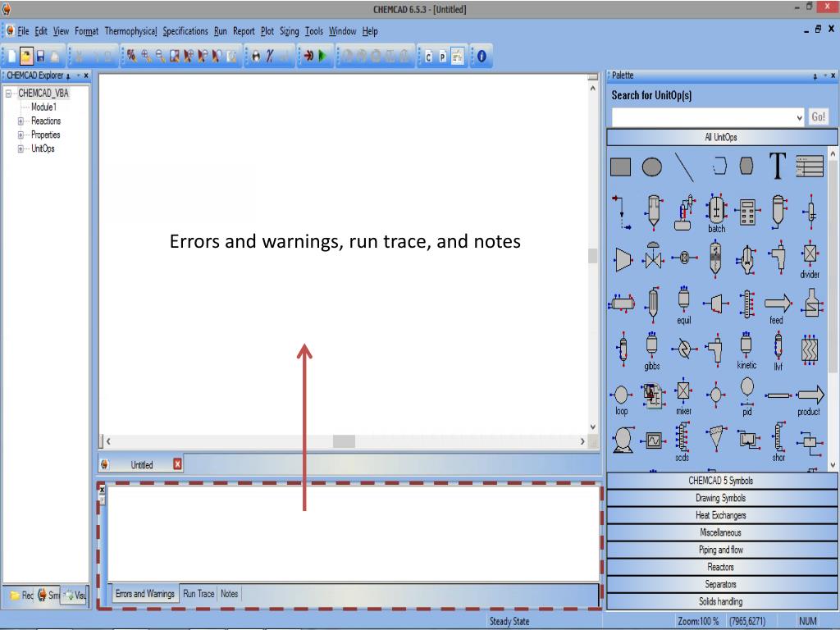Click the Palette scroll down arrow
Image resolution: width=840 pixels, height=630 pixels.
point(833,464)
